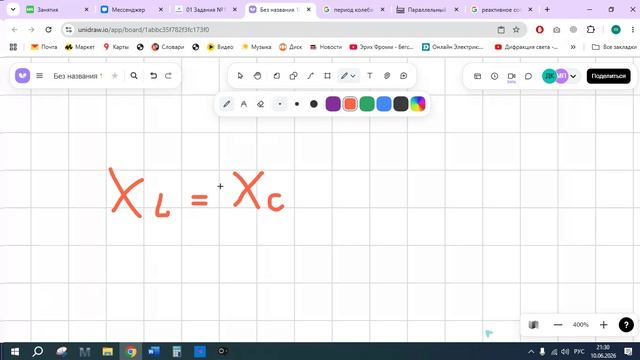Open the Все закладки folder

click(x=614, y=47)
